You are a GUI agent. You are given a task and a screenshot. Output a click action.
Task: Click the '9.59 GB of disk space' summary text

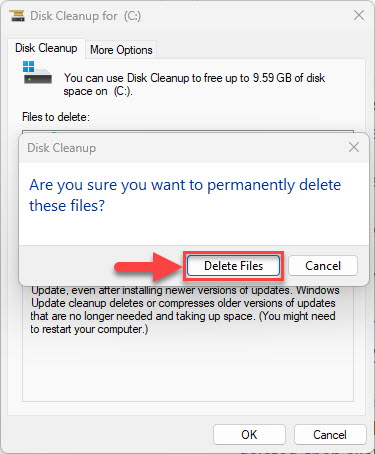[194, 84]
